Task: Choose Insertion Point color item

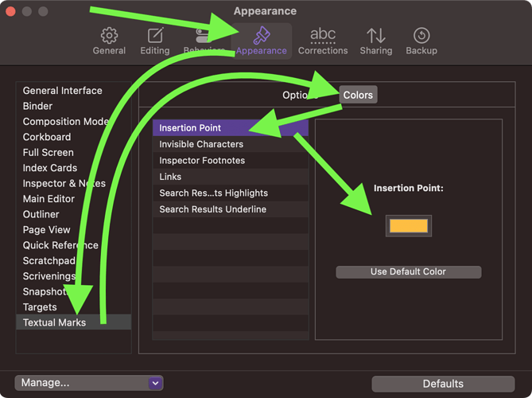Action: click(x=231, y=128)
